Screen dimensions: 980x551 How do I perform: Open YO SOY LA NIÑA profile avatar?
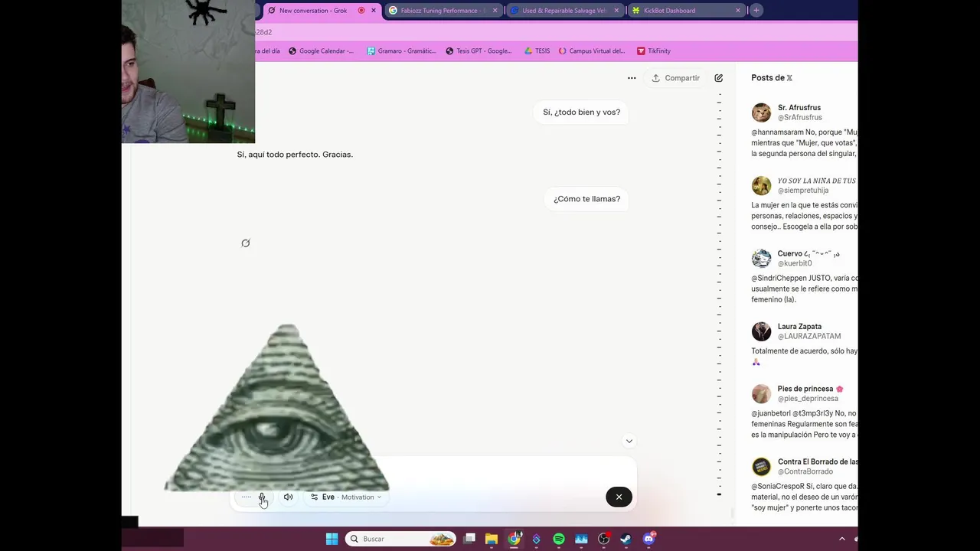(x=761, y=186)
